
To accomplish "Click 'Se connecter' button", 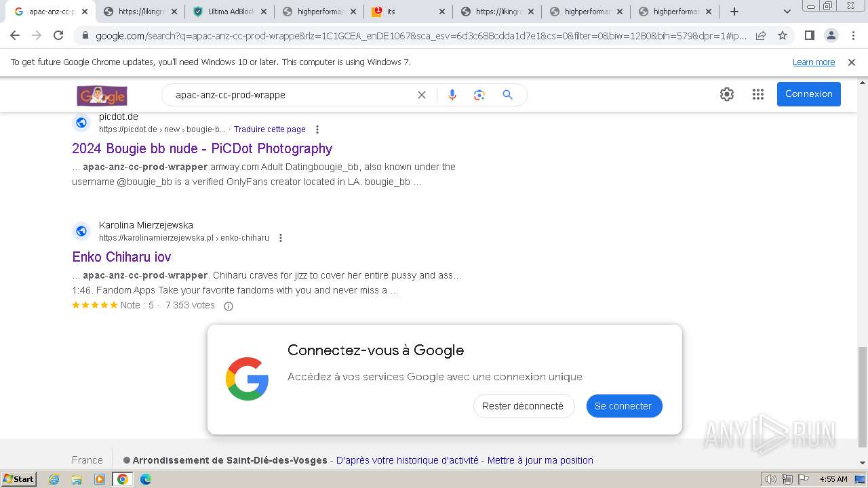I will coord(623,406).
